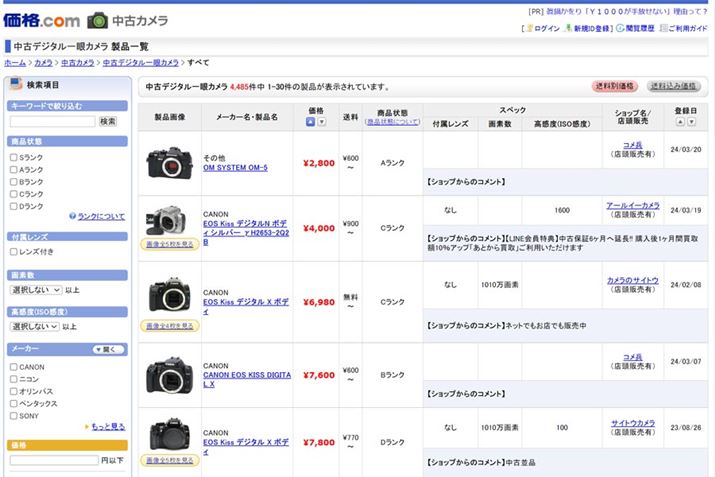
Task: Click the keyword search text field
Action: coord(52,121)
